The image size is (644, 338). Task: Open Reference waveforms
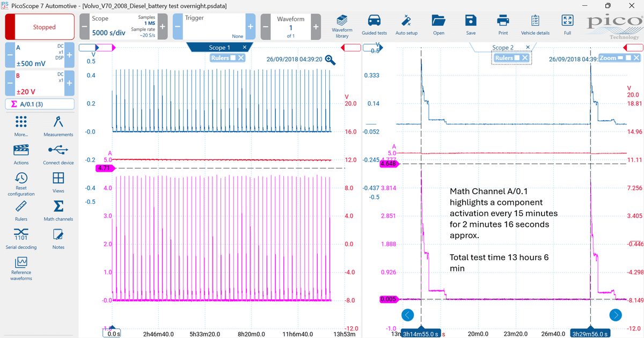click(21, 269)
